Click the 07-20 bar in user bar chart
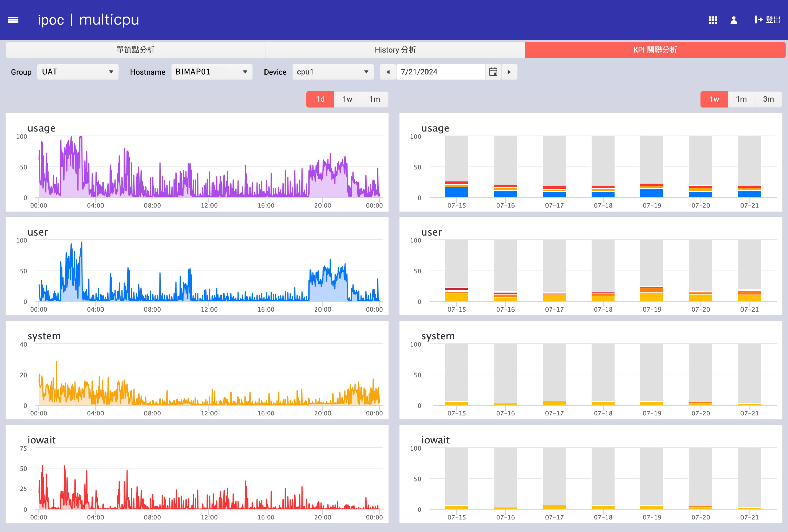This screenshot has height=532, width=788. pos(700,271)
